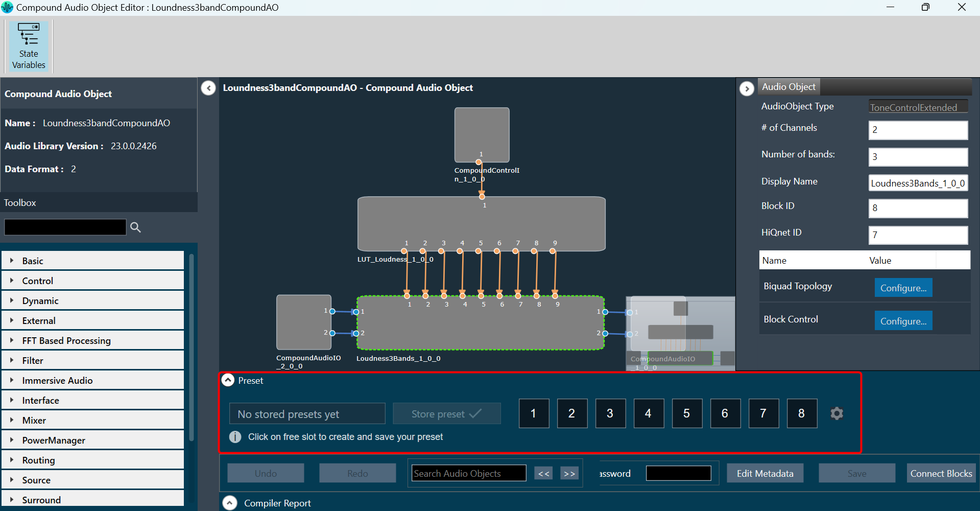Select the Loudness3Bands_1_0_0 block
This screenshot has height=511, width=980.
[481, 323]
